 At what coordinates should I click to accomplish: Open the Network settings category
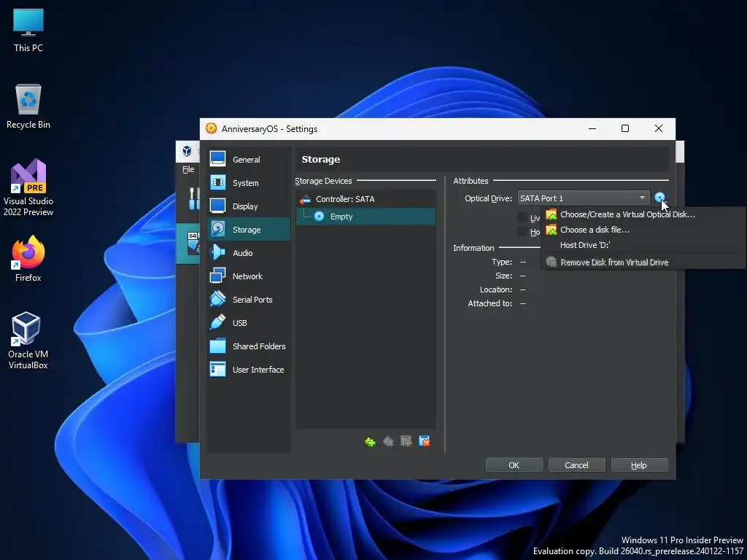[x=249, y=276]
